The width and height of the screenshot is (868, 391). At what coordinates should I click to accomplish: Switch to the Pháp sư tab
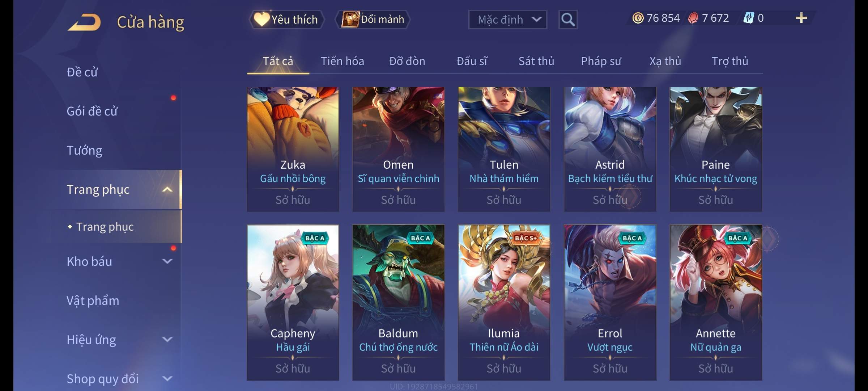point(601,61)
